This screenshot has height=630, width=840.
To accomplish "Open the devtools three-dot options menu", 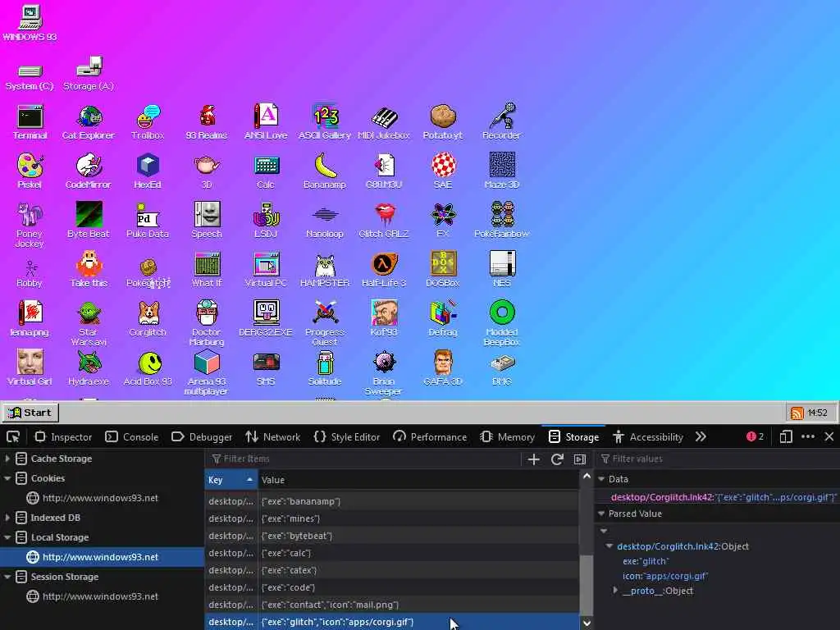I will (x=808, y=437).
